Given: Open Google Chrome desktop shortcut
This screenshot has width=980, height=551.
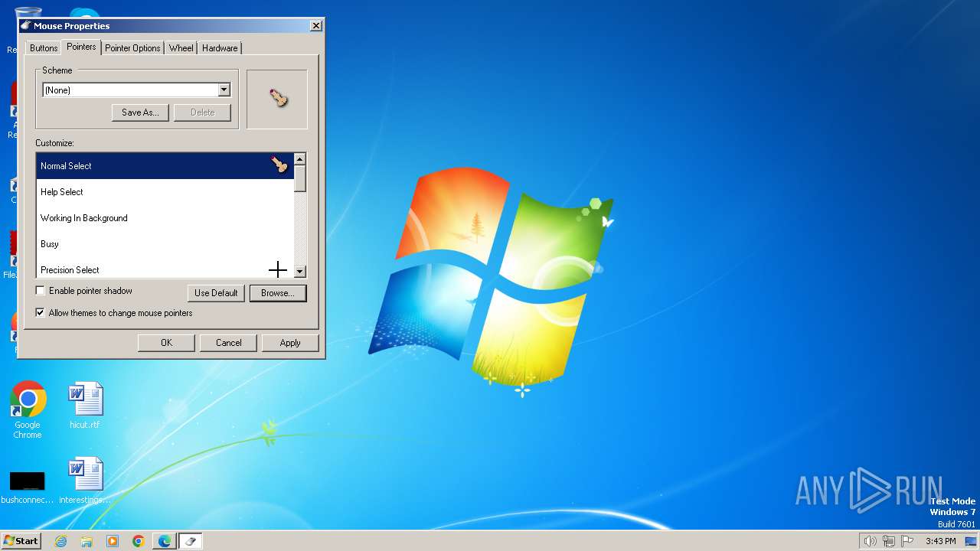Looking at the screenshot, I should click(28, 410).
